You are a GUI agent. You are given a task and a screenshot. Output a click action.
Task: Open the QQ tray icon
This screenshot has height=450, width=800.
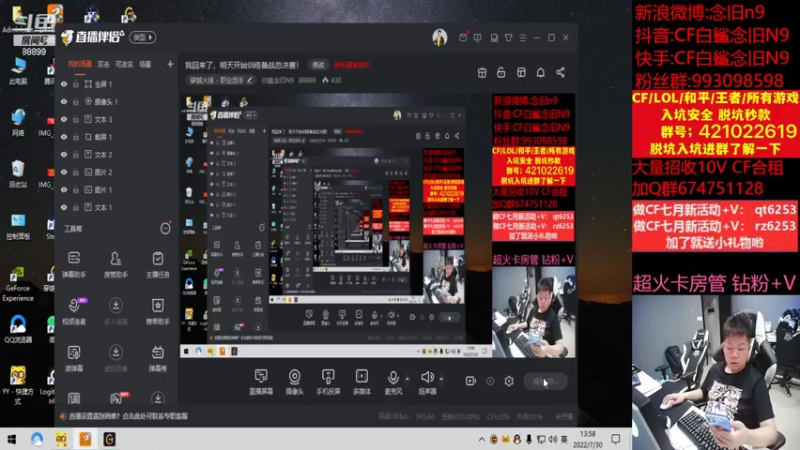click(517, 439)
